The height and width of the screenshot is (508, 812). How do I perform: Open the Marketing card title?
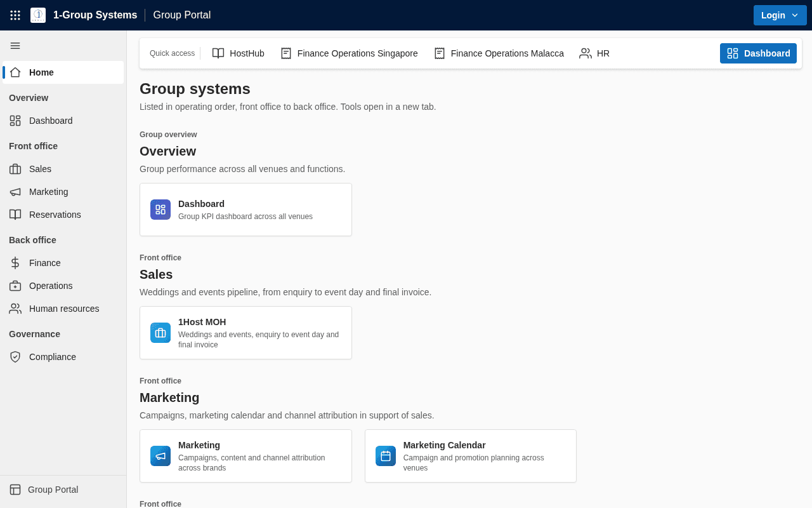click(x=199, y=445)
